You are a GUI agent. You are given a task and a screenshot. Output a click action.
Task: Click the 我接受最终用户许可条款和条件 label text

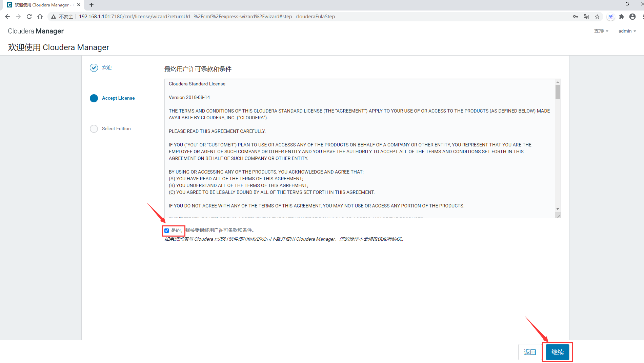tap(220, 230)
